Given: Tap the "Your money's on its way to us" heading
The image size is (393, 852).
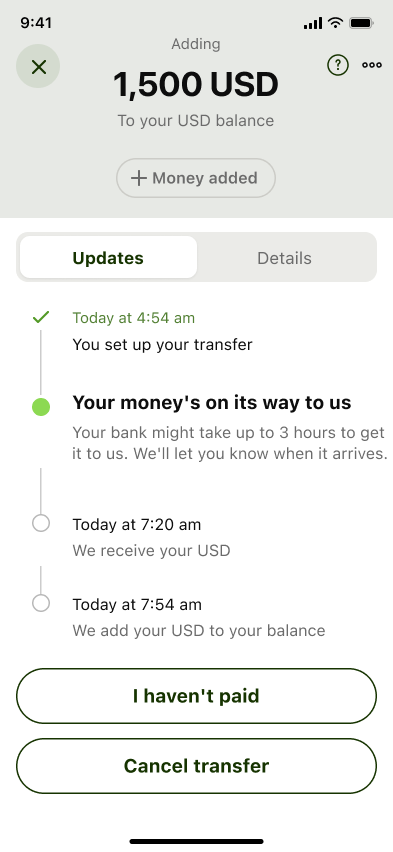Looking at the screenshot, I should 212,403.
